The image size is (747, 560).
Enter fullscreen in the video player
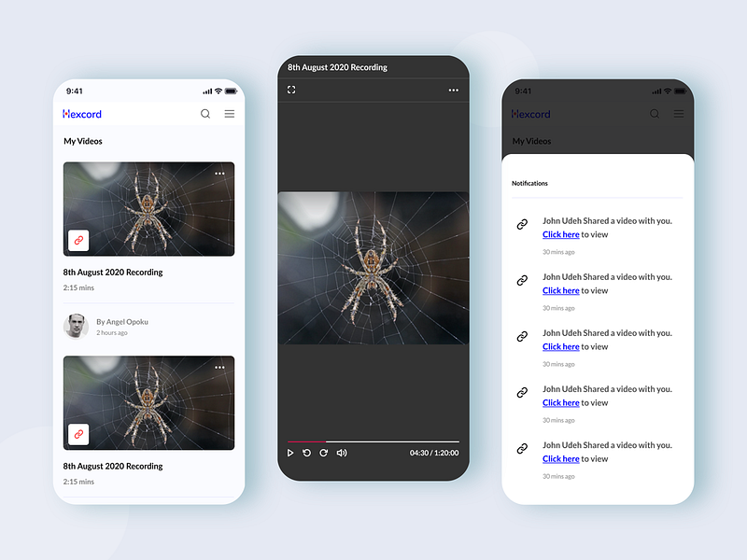291,90
